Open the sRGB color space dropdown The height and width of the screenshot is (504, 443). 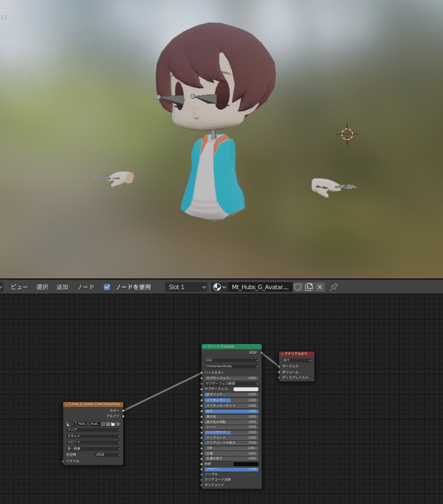tap(108, 455)
